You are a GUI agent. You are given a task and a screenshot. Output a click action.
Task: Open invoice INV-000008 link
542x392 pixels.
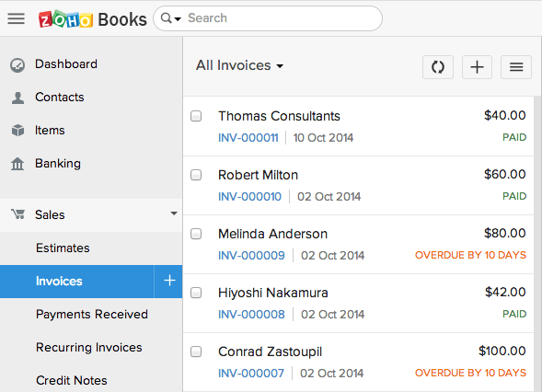251,315
